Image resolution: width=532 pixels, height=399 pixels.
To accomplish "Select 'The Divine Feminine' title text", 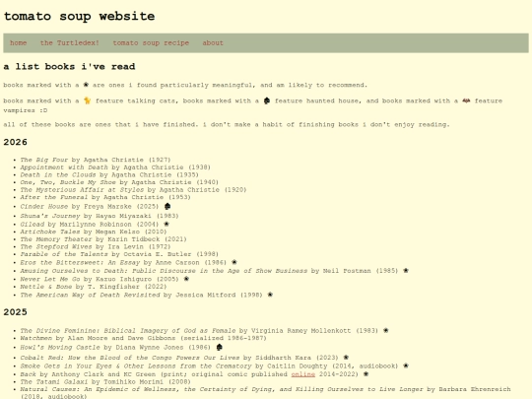I will [x=127, y=330].
